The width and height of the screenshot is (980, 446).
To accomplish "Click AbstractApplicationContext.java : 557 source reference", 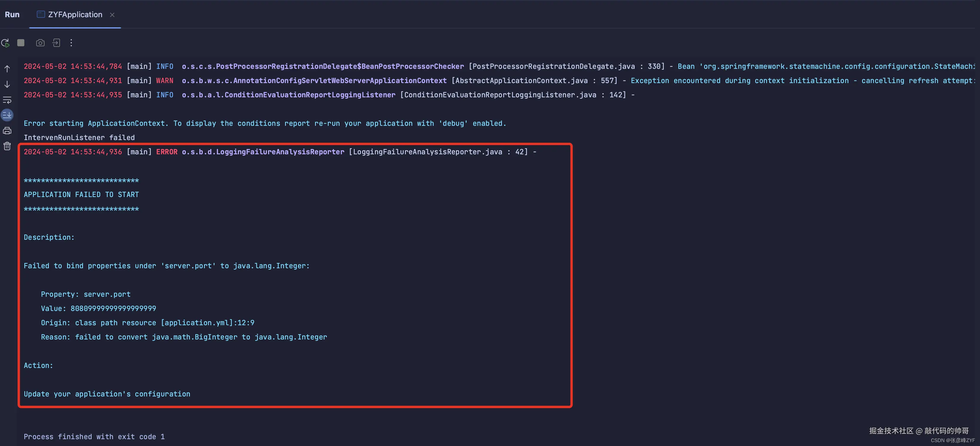I will pyautogui.click(x=534, y=81).
